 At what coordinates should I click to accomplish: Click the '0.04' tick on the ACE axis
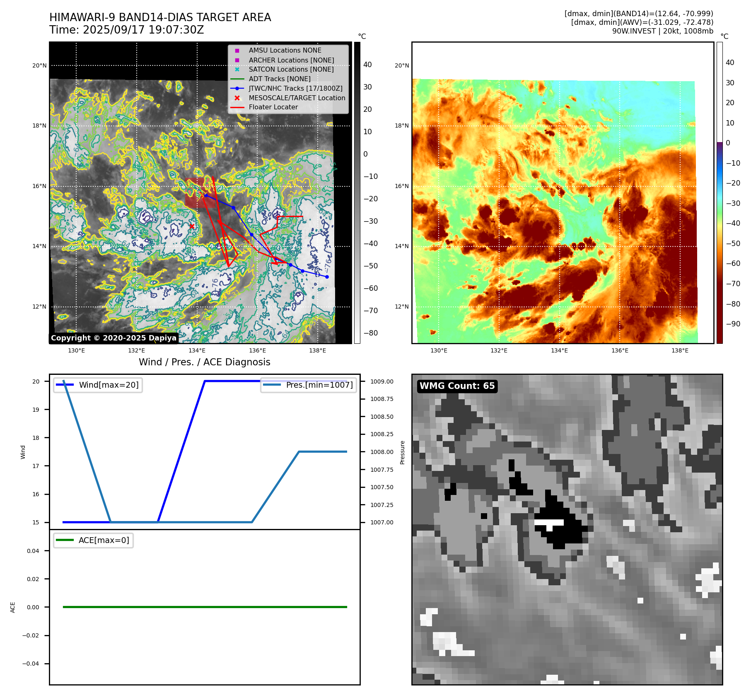pos(33,551)
